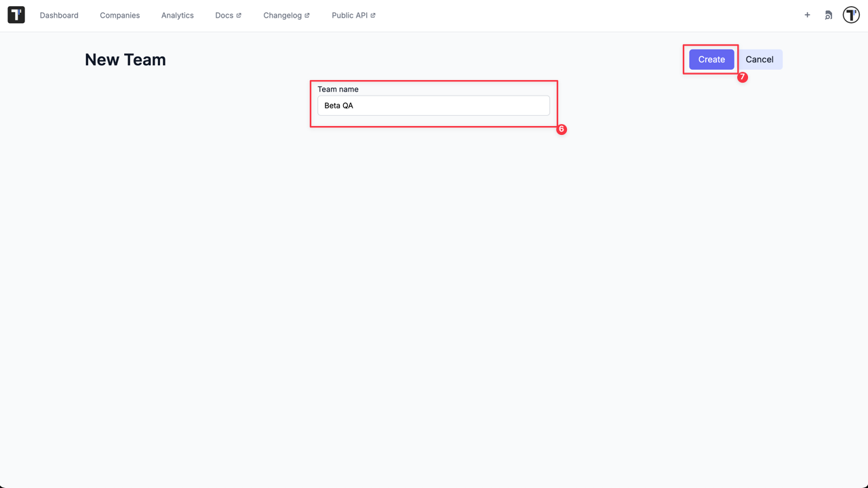Open the Changelog link
This screenshot has width=868, height=488.
click(281, 15)
